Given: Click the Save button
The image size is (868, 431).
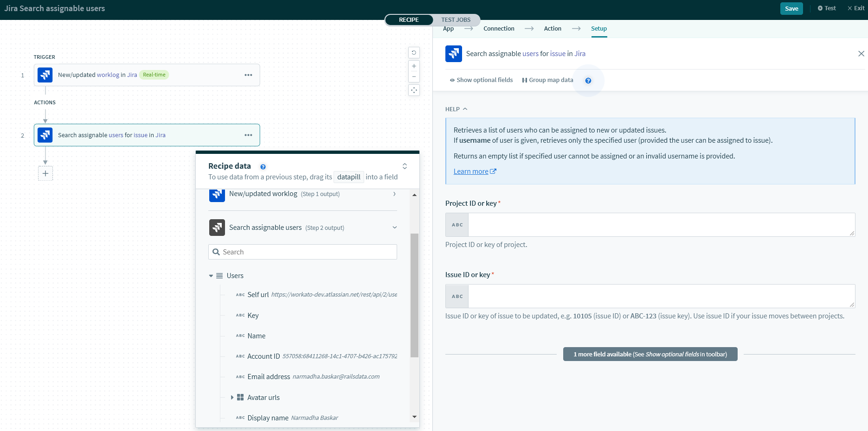Looking at the screenshot, I should click(791, 8).
